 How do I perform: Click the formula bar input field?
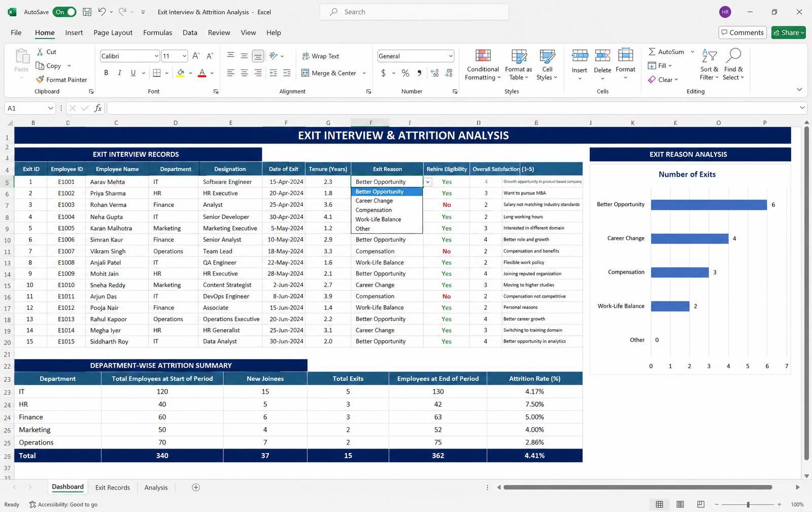click(x=453, y=108)
